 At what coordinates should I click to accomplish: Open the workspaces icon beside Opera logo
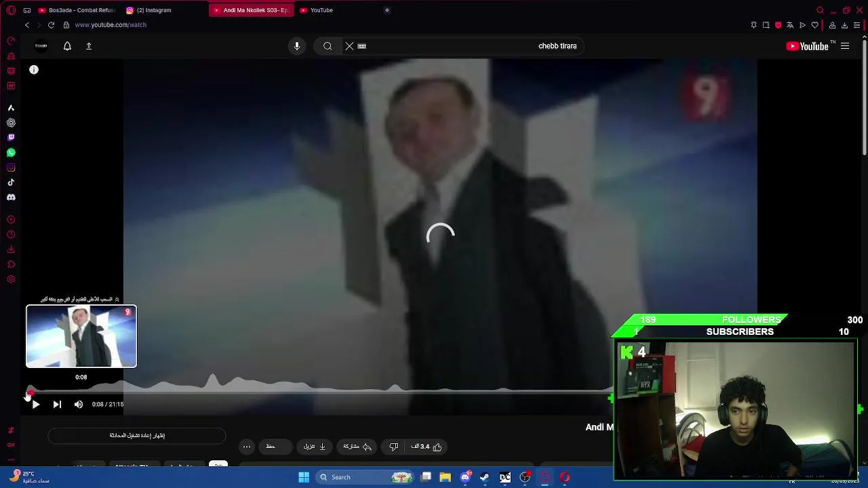pos(27,10)
